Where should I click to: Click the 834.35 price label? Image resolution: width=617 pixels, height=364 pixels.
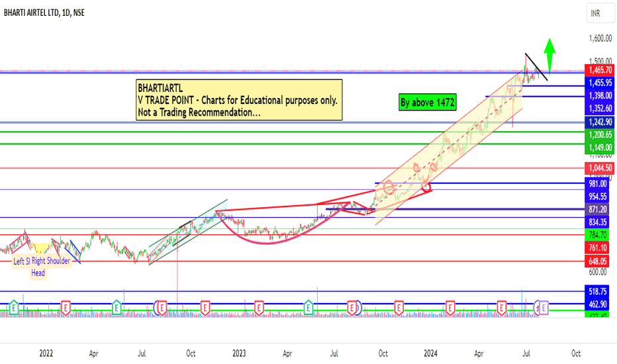598,222
